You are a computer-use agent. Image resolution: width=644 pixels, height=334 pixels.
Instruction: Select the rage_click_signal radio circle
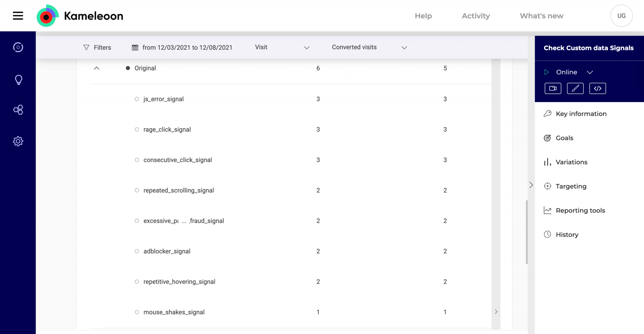coord(137,130)
